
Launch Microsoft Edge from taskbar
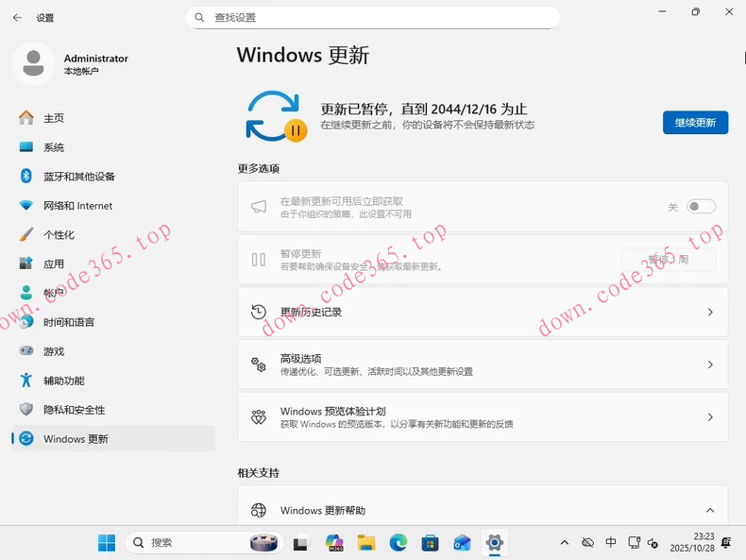pyautogui.click(x=398, y=542)
